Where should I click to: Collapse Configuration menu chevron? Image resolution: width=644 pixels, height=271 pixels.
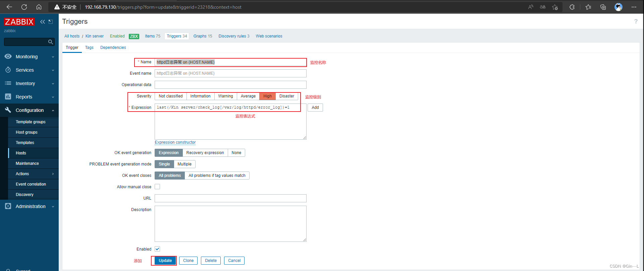pos(53,110)
